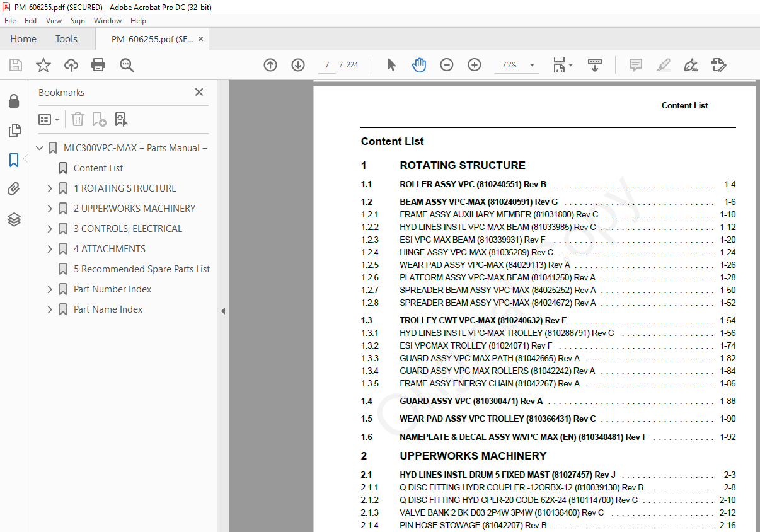
Task: Collapse the MLC300VPC-MAX Parts Manual bookmark
Action: 40,148
